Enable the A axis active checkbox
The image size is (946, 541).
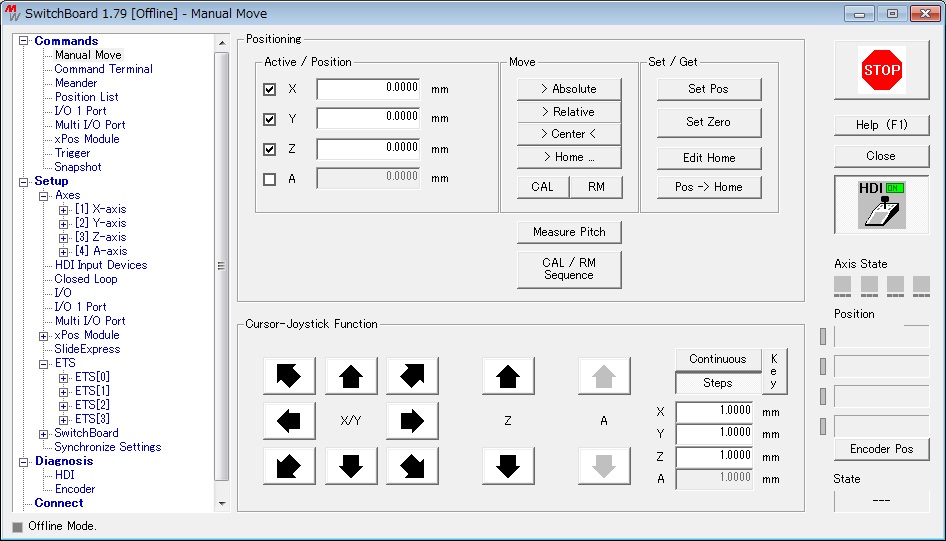270,179
